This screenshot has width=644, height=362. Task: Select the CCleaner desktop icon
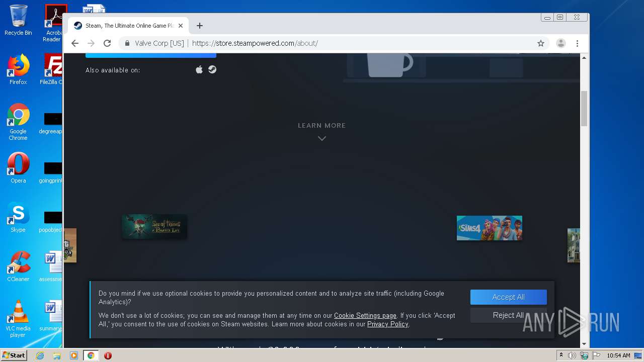click(18, 266)
